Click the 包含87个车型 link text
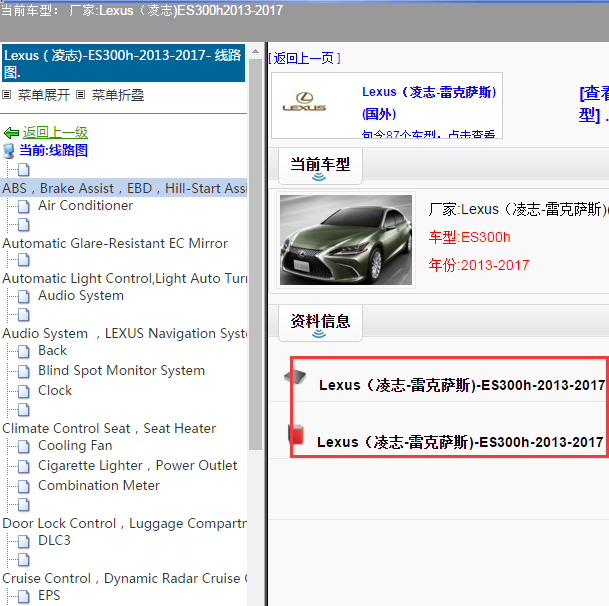 (x=428, y=134)
